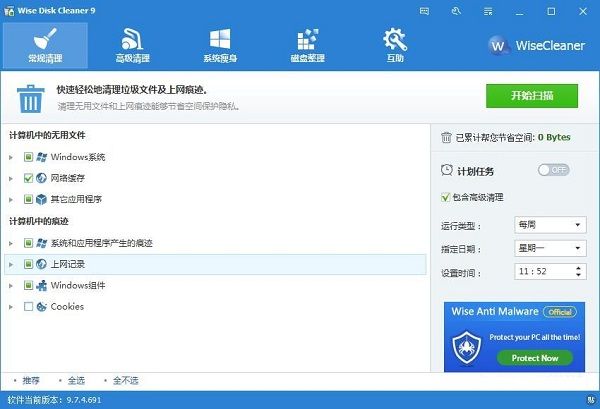This screenshot has height=409, width=600.
Task: Switch to 高级清理 tab
Action: pyautogui.click(x=132, y=46)
